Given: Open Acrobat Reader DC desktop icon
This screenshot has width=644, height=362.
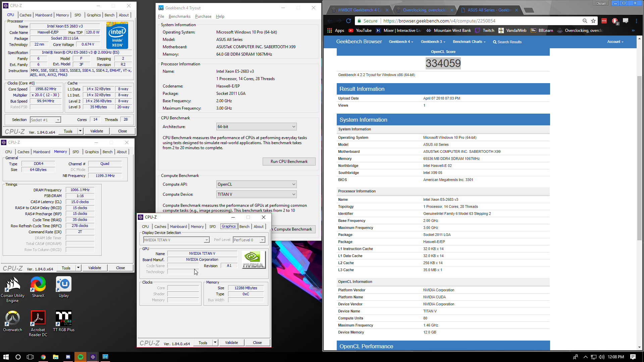Looking at the screenshot, I should point(38,323).
